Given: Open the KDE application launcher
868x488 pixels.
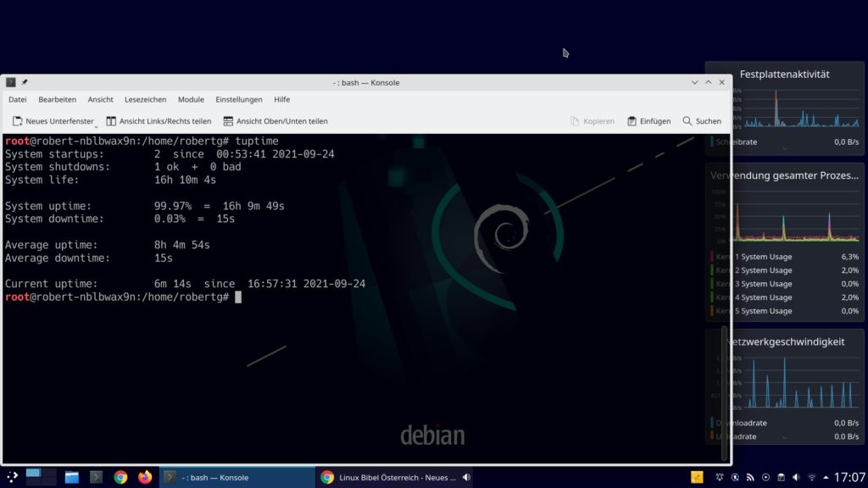Looking at the screenshot, I should pos(12,477).
